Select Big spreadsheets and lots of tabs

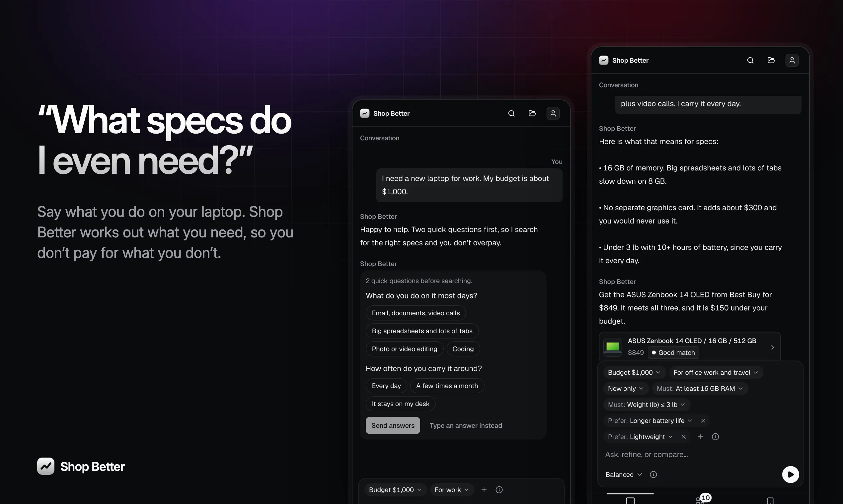tap(422, 331)
